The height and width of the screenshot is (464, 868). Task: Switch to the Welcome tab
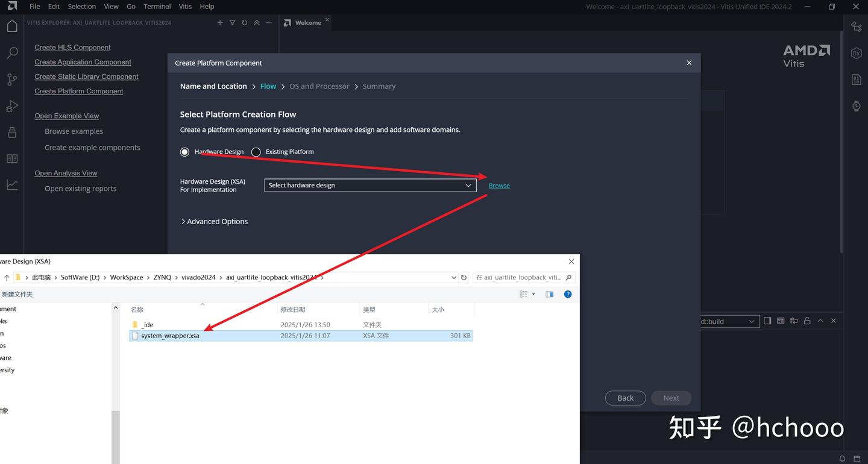(x=307, y=23)
